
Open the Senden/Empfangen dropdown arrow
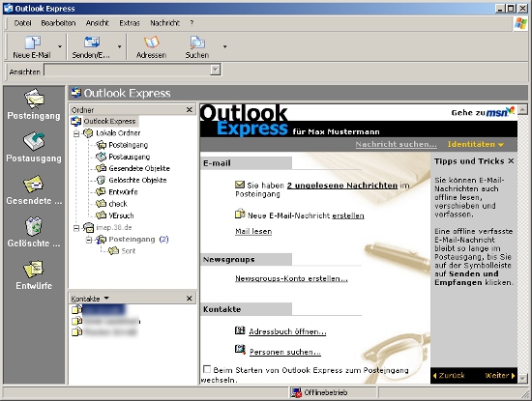[119, 46]
